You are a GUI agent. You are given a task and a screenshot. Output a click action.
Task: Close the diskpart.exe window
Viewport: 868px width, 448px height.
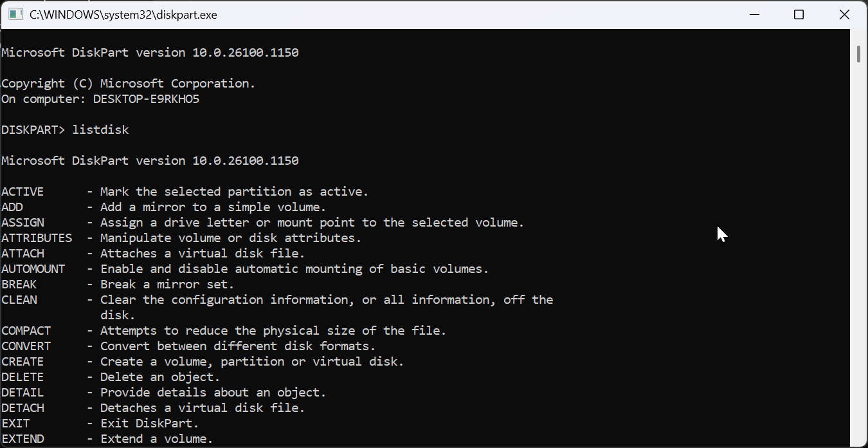pyautogui.click(x=844, y=14)
